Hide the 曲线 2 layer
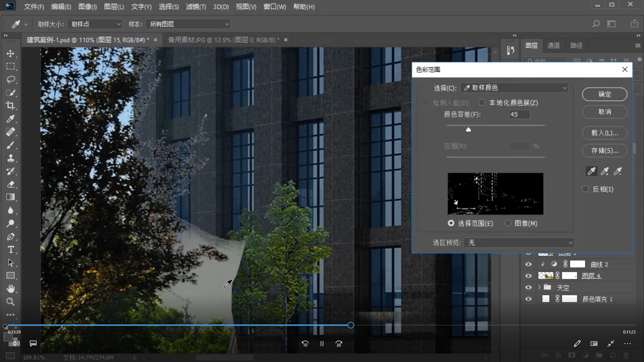 528,264
